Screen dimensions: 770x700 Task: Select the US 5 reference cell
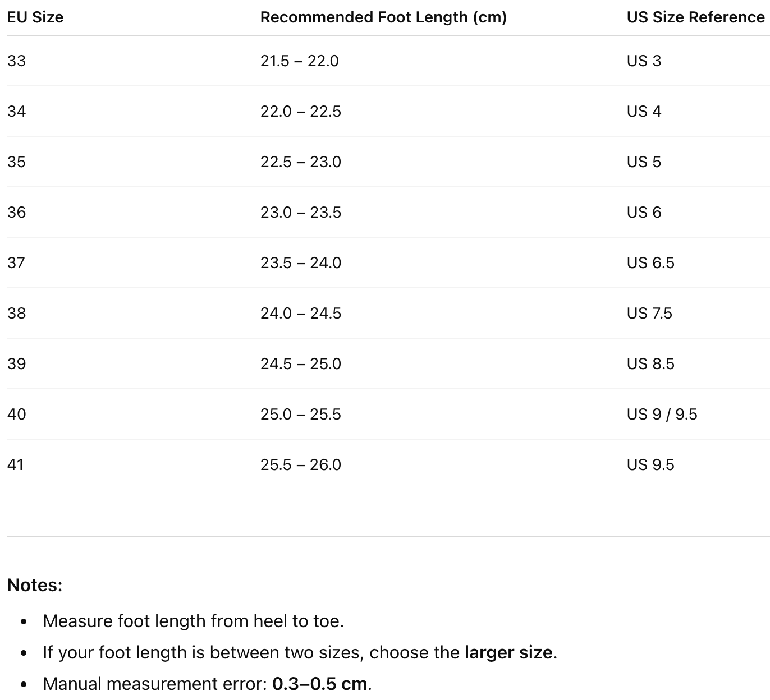point(644,162)
